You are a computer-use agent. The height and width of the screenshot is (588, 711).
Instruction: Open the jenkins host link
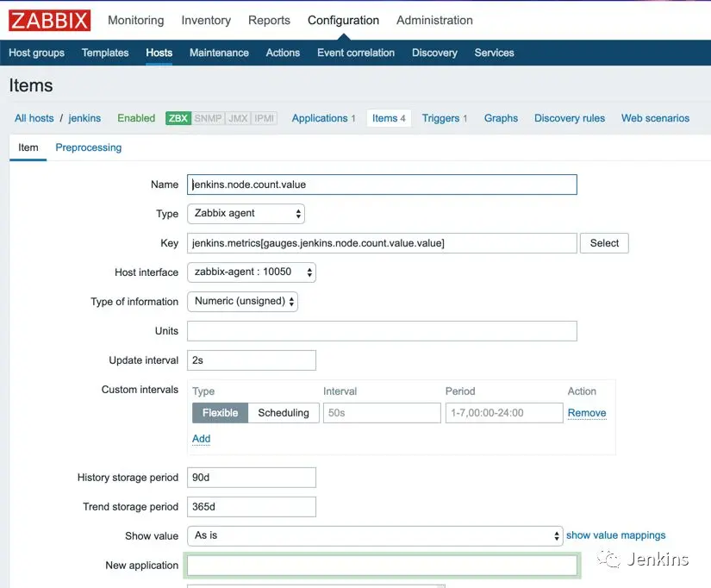click(84, 118)
